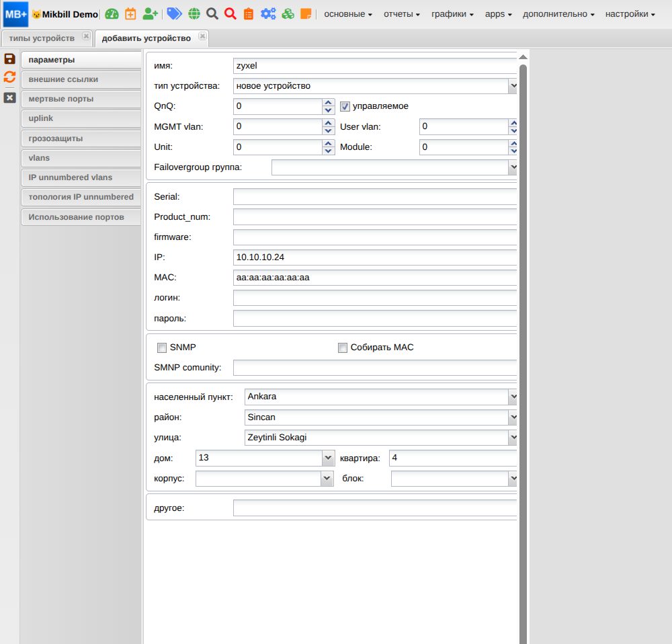This screenshot has height=644, width=672.
Task: Increase the QnQ value with up arrow
Action: (329, 102)
